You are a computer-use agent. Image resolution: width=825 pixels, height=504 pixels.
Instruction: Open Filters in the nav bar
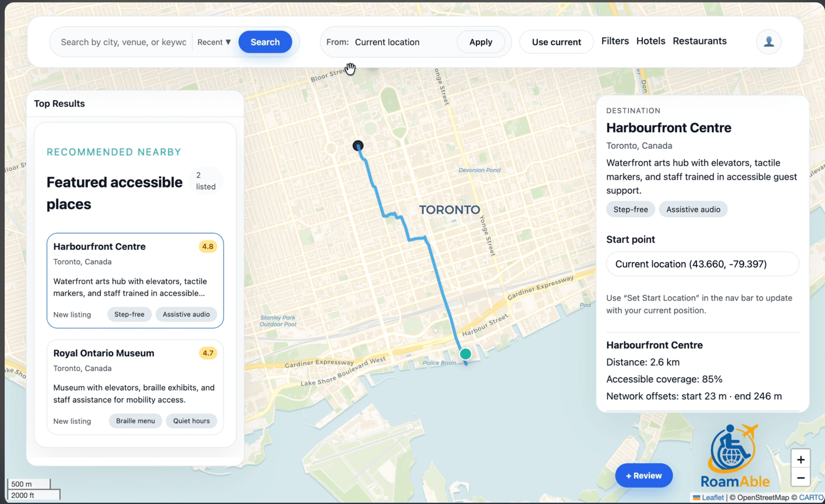pos(615,41)
